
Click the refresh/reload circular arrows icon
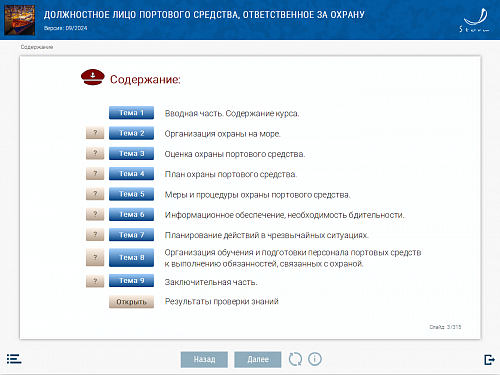(x=295, y=359)
